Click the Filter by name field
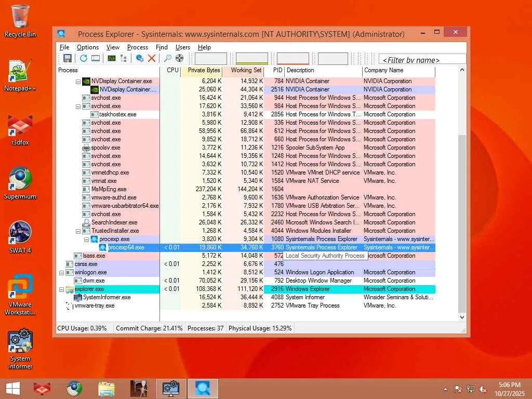The height and width of the screenshot is (399, 532). pos(422,59)
